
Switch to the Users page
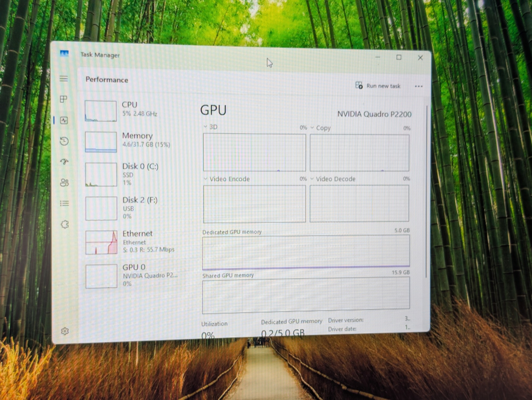[64, 182]
